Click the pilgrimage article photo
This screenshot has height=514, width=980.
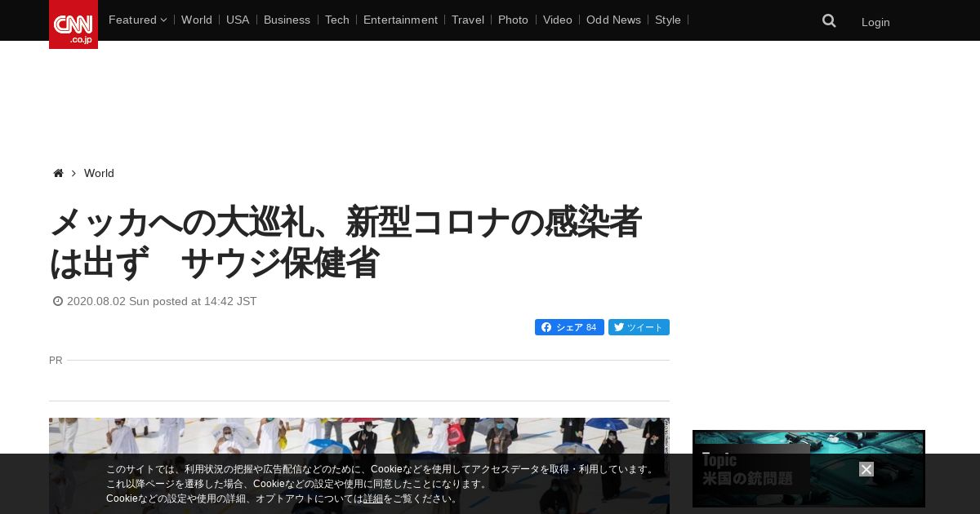[359, 466]
